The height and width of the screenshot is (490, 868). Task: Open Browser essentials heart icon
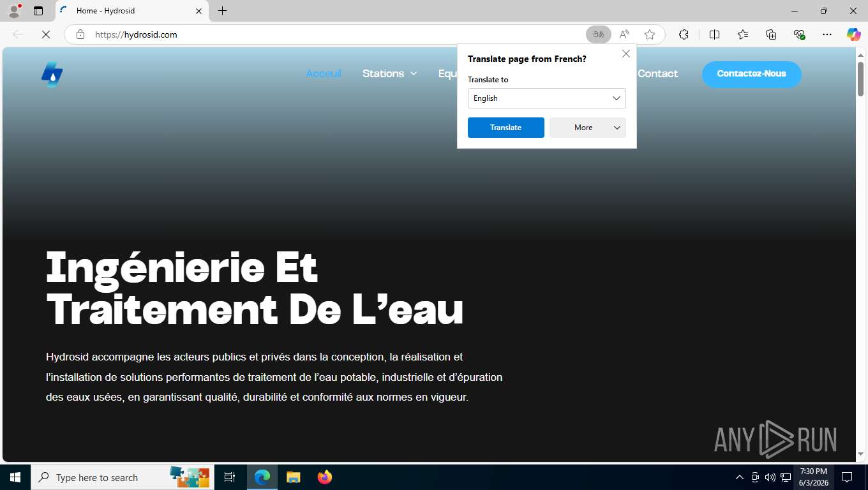[799, 34]
